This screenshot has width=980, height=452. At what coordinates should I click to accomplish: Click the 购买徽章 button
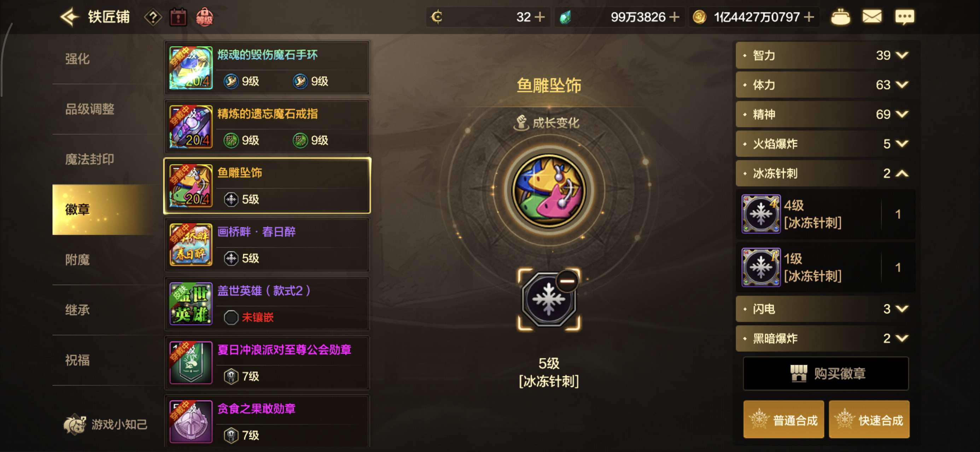point(826,374)
